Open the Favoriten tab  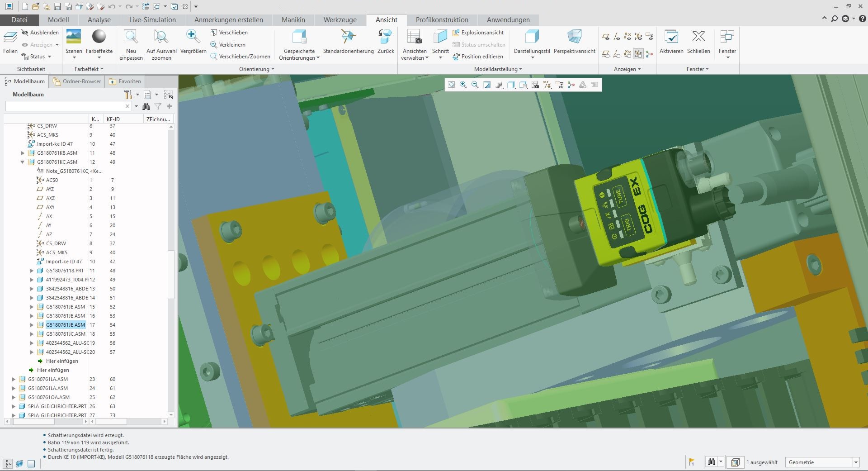[125, 81]
